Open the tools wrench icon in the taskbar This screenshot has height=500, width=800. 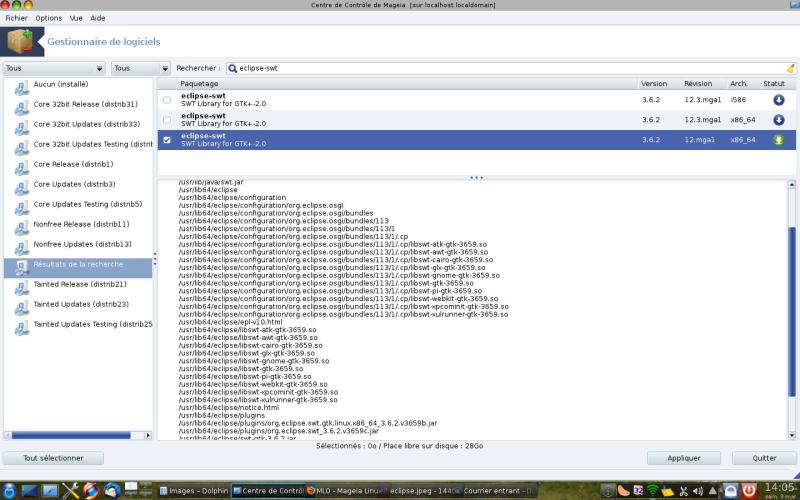pyautogui.click(x=70, y=490)
